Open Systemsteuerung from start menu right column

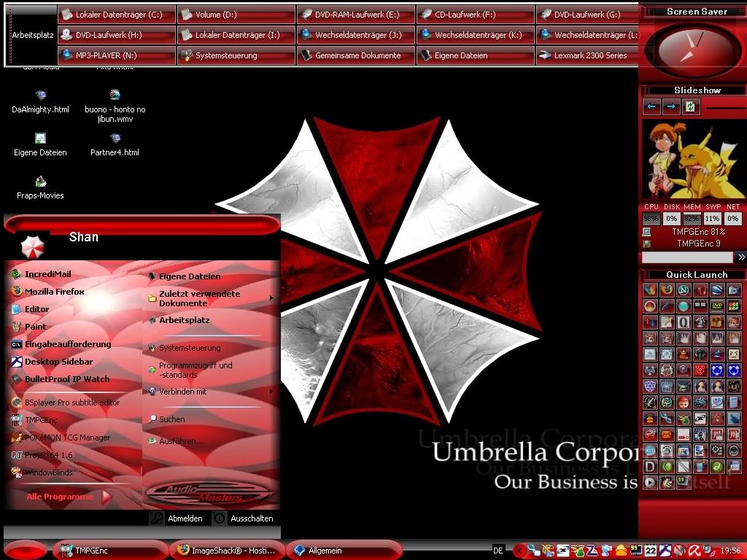tap(185, 348)
